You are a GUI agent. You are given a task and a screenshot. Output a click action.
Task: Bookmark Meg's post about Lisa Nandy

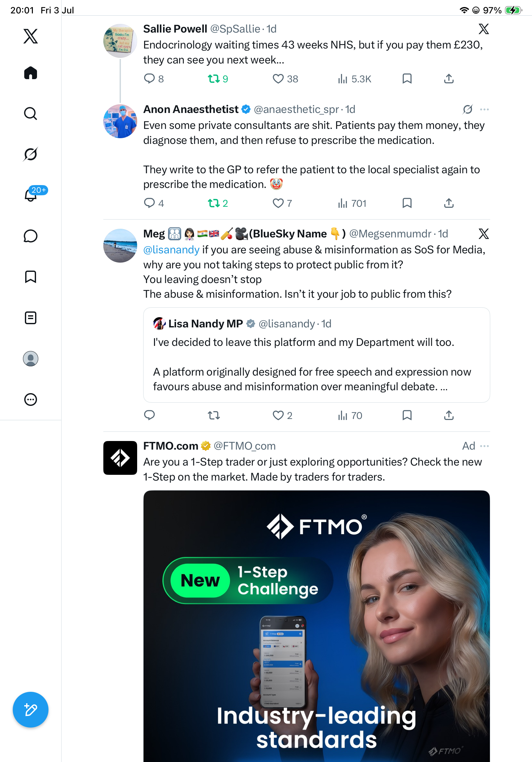click(x=407, y=415)
